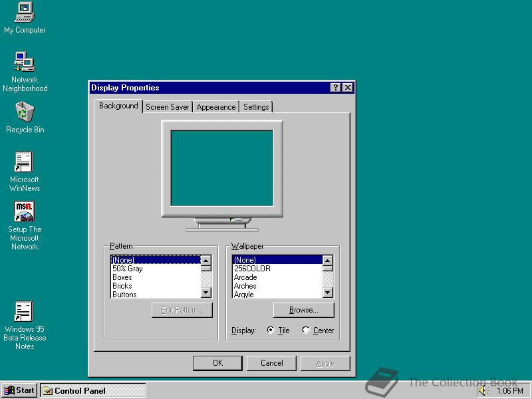
Task: Select the Argyle wallpaper
Action: pos(277,294)
